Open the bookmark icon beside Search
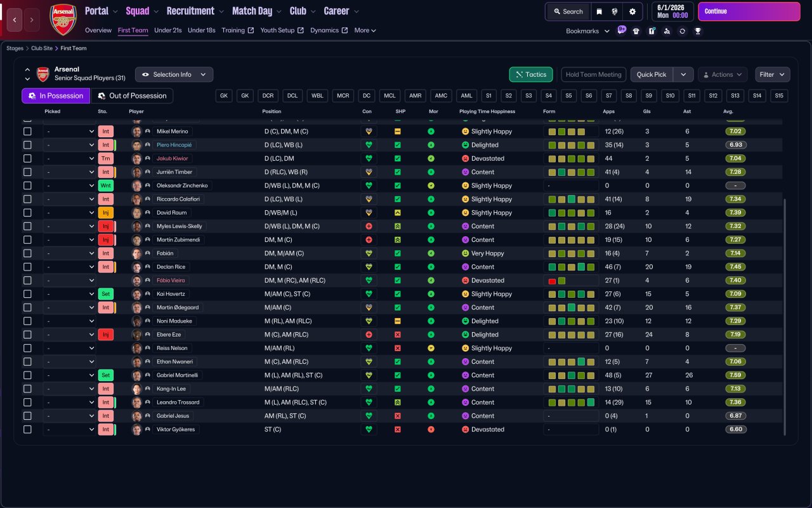 tap(599, 11)
